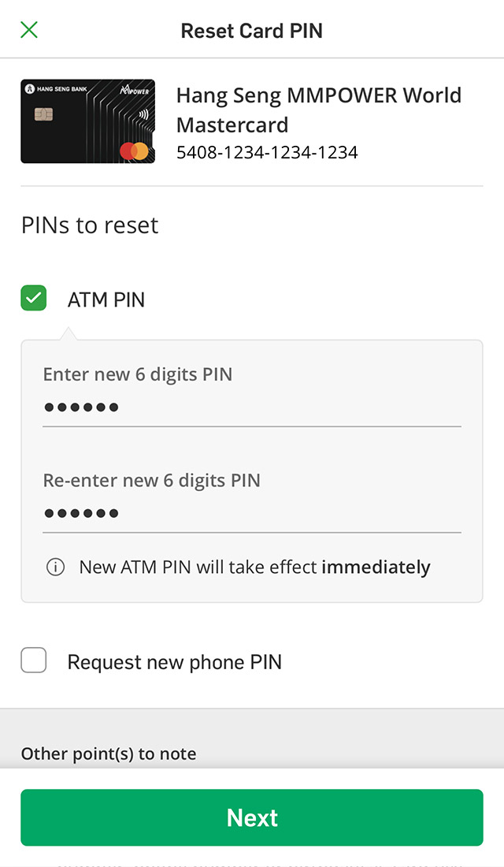Tap the info icon beside the ATM PIN notice

(55, 567)
